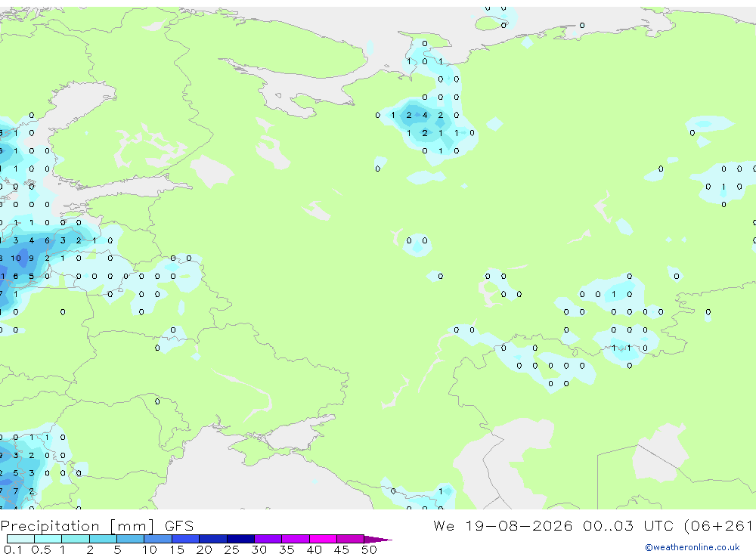Viewport: 756px width, 554px height.
Task: Click the "45" legend scale label
Action: pos(342,549)
